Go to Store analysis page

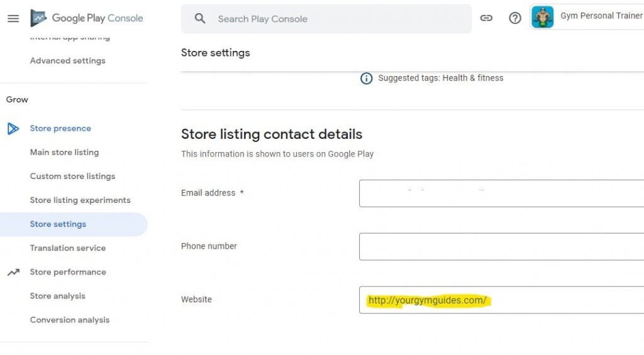click(x=57, y=296)
